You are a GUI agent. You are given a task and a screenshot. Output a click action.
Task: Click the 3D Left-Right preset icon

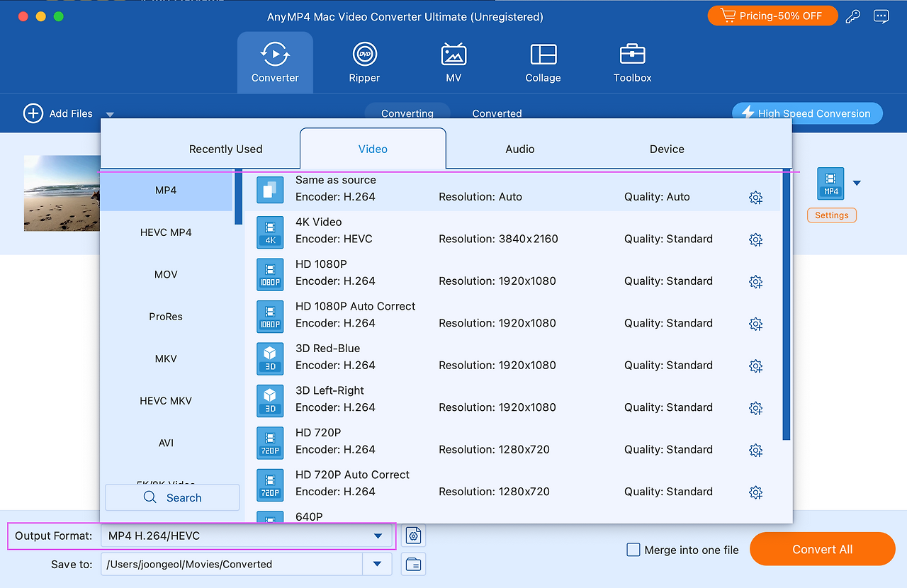coord(270,400)
